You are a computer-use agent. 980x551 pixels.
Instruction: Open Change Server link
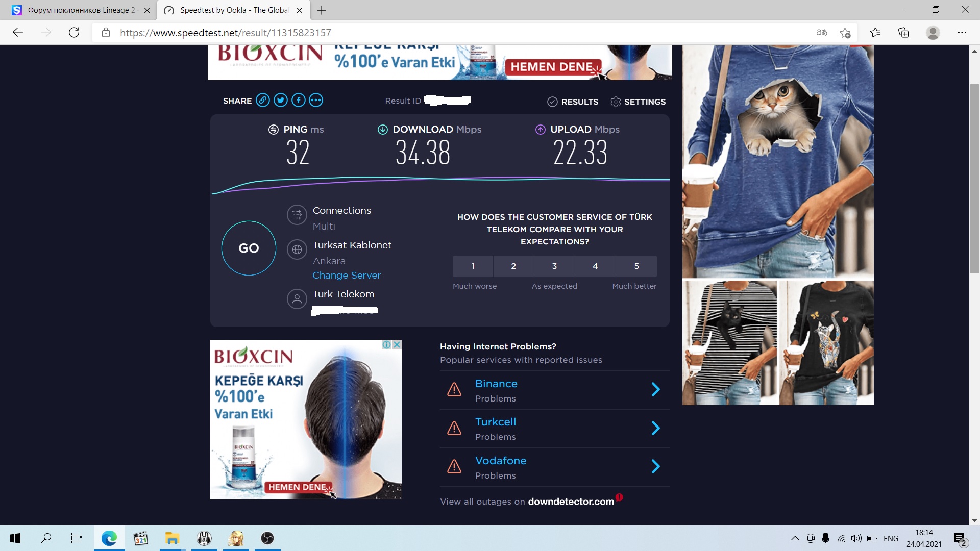[347, 275]
